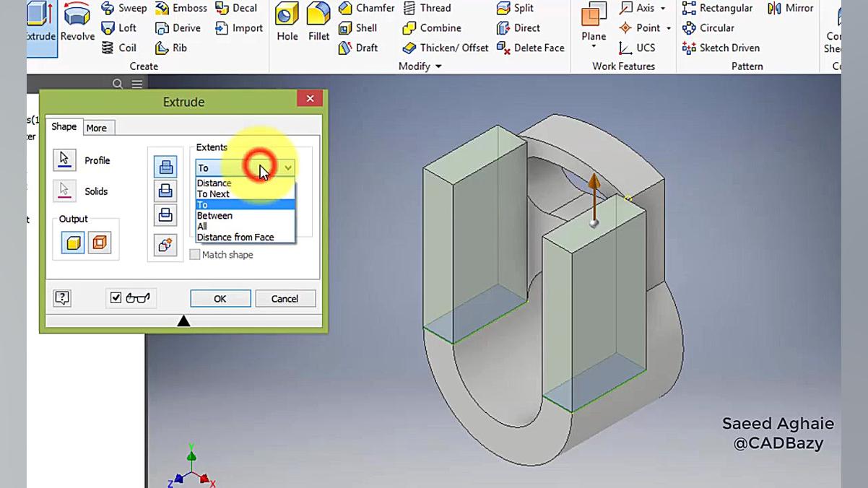Click the Solids selection arrow button
This screenshot has width=868, height=488.
point(64,191)
